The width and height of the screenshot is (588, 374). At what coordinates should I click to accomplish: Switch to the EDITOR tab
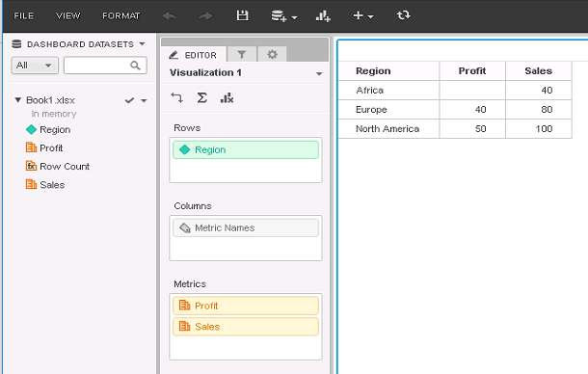194,55
